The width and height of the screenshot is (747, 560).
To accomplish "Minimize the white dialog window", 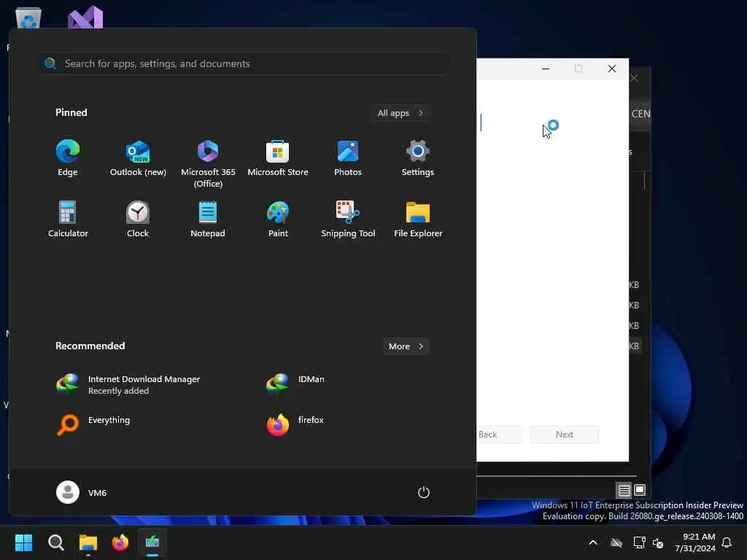I will [x=546, y=69].
